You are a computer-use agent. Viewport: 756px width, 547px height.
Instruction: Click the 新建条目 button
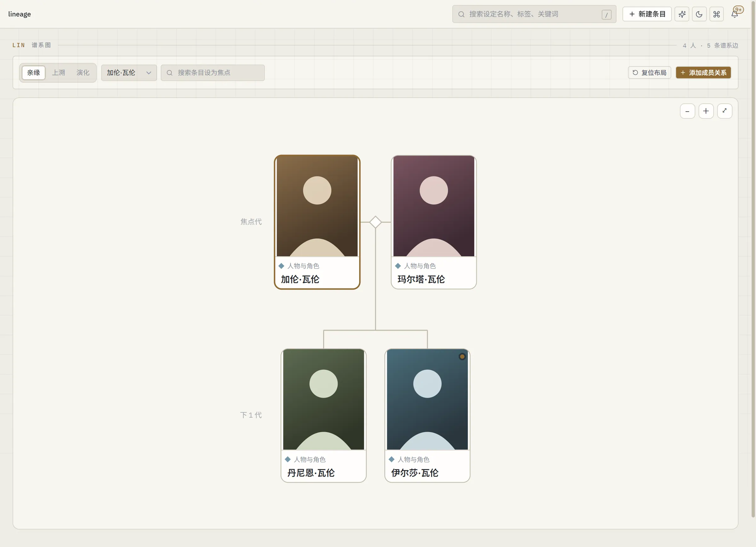point(647,14)
